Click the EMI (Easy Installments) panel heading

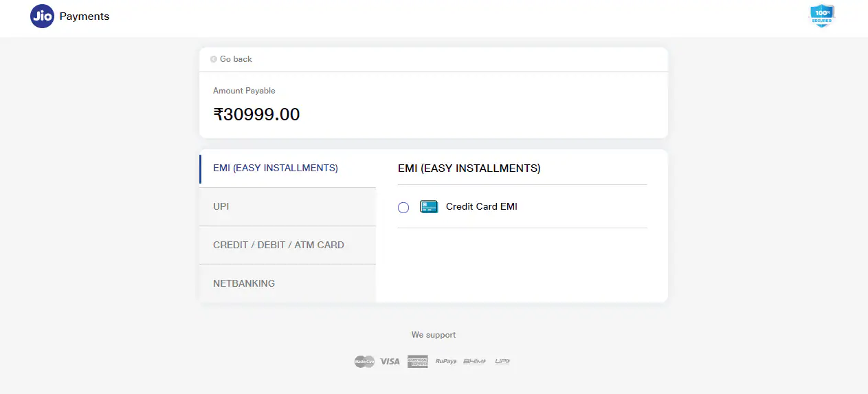[469, 168]
